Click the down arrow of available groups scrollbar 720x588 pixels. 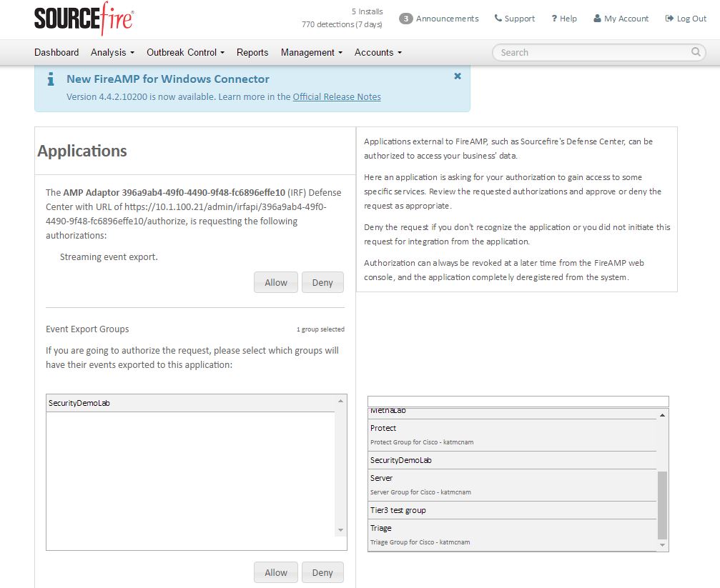click(x=662, y=545)
